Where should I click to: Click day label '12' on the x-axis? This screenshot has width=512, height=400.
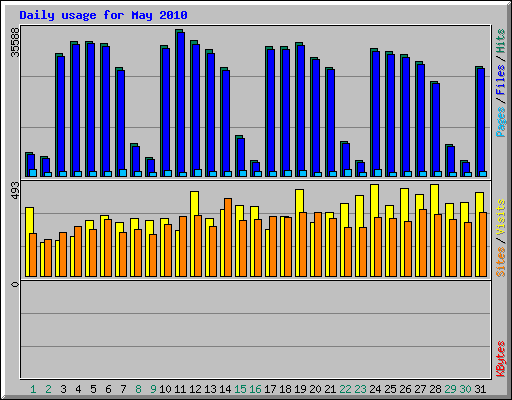(x=195, y=389)
